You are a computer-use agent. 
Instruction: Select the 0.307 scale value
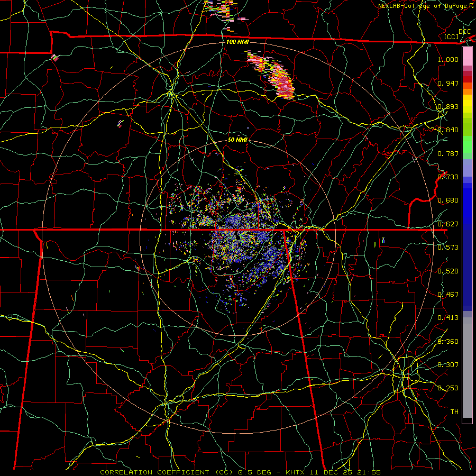coord(448,364)
